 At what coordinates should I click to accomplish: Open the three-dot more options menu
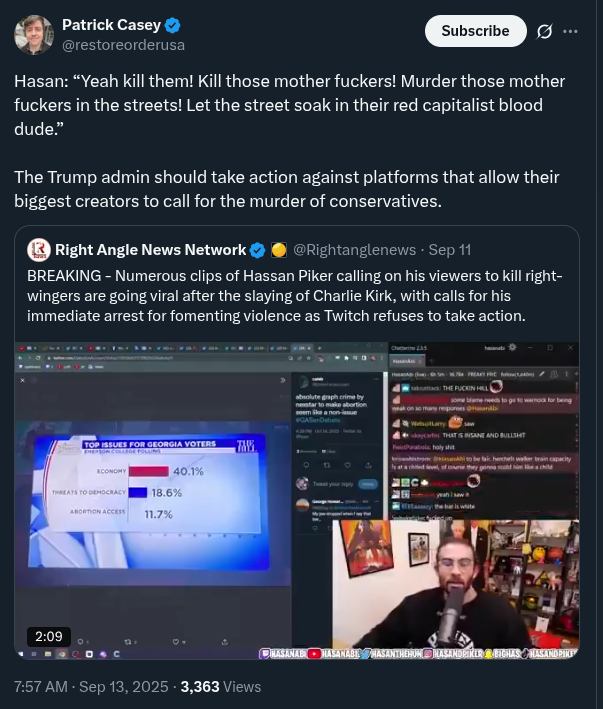coord(570,31)
